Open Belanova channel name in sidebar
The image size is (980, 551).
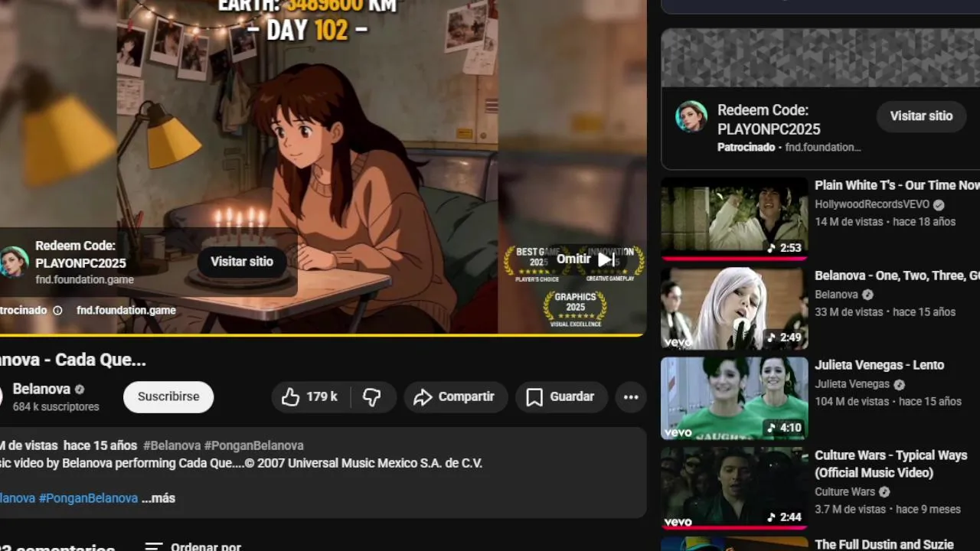(836, 295)
